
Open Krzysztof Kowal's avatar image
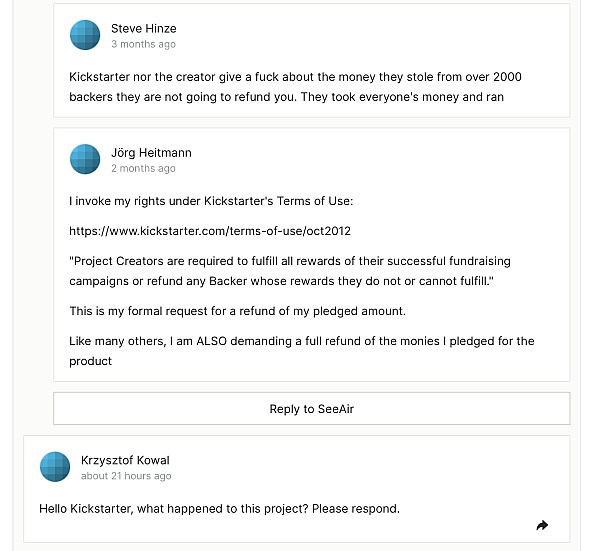coord(55,466)
